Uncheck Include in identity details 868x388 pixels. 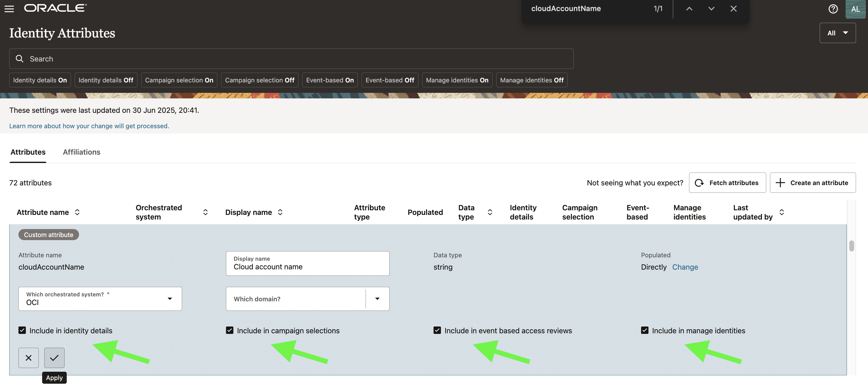pos(22,330)
